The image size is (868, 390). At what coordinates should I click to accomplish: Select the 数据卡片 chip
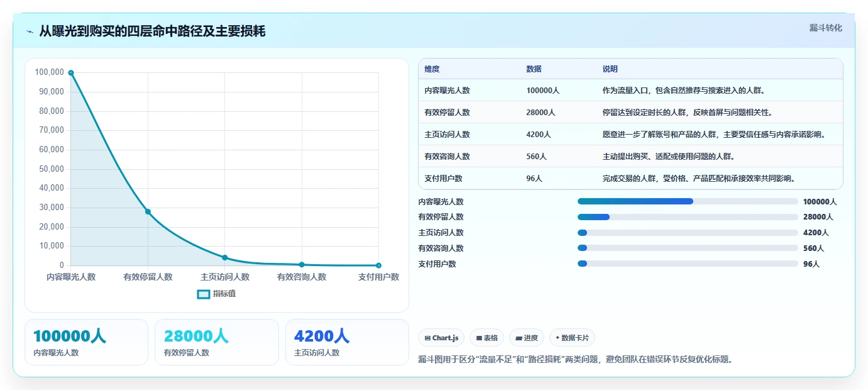[x=572, y=338]
